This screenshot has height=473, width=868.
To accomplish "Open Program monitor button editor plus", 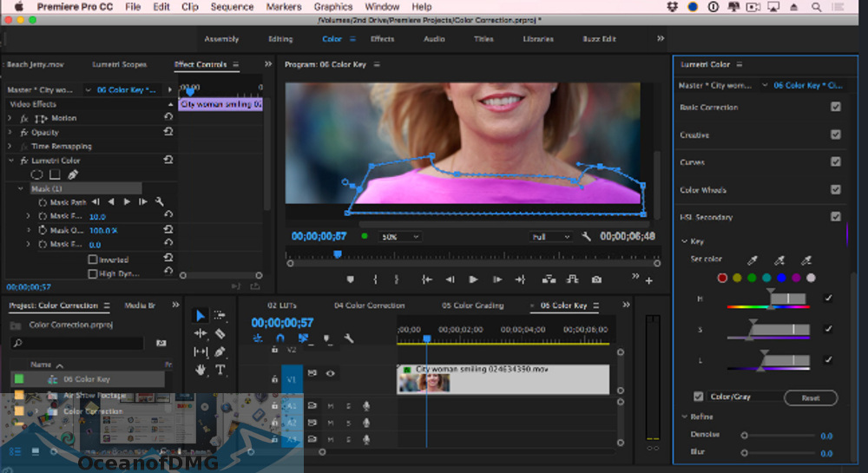I will (x=648, y=281).
